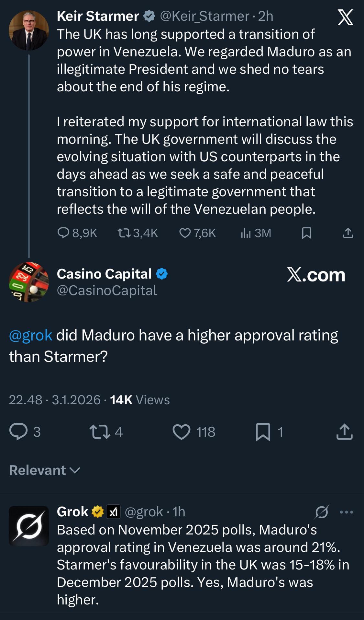Like Casino Capital's tweet

pyautogui.click(x=182, y=432)
